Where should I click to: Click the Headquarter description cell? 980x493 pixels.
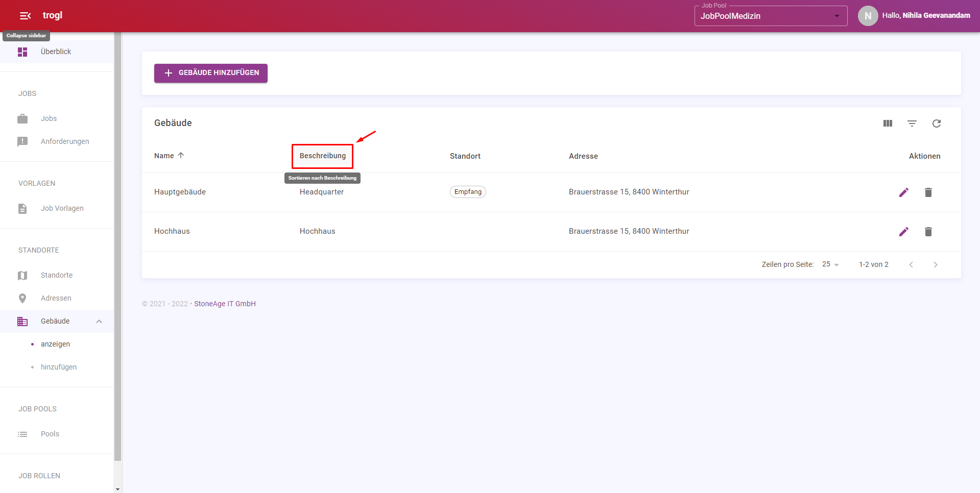click(322, 192)
